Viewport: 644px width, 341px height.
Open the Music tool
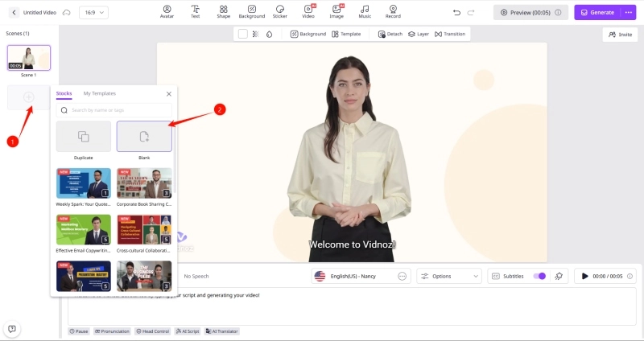point(365,12)
